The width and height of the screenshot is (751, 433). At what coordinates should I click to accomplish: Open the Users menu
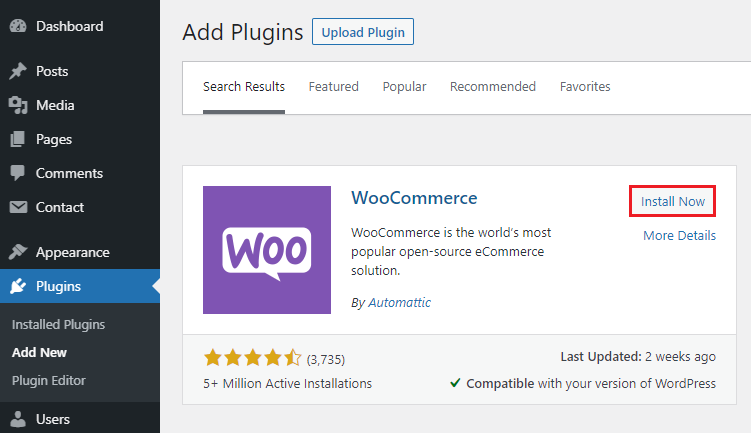(53, 420)
